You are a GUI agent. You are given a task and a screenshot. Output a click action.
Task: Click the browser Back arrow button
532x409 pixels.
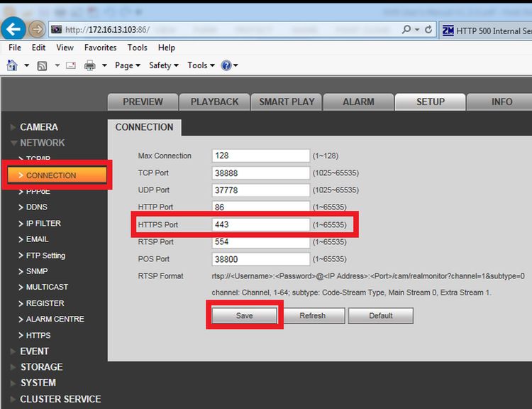(13, 29)
